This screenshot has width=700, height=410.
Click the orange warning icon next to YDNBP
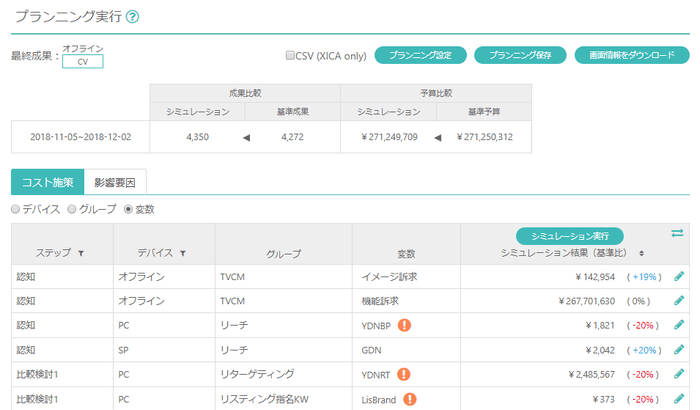pyautogui.click(x=406, y=325)
